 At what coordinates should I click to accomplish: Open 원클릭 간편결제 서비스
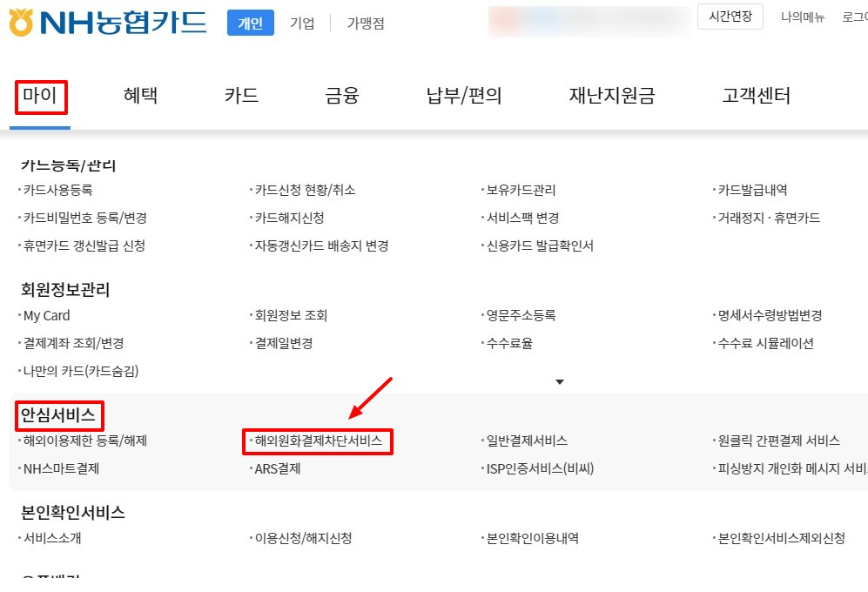779,441
